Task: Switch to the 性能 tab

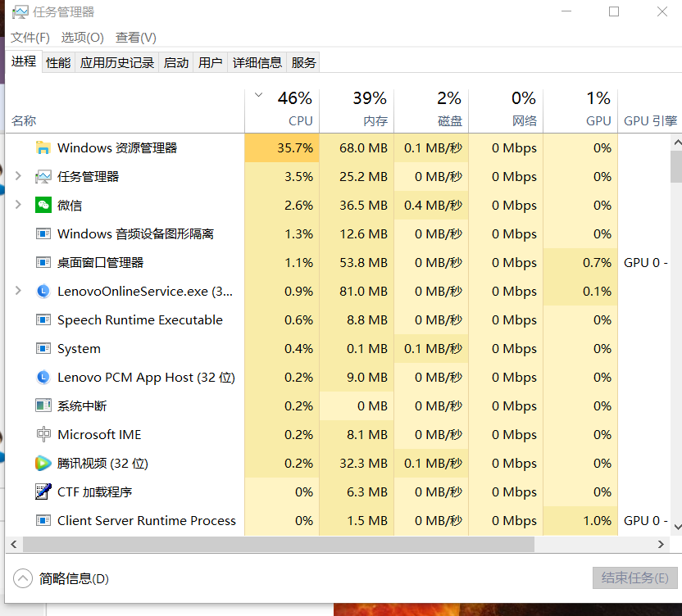Action: tap(58, 62)
